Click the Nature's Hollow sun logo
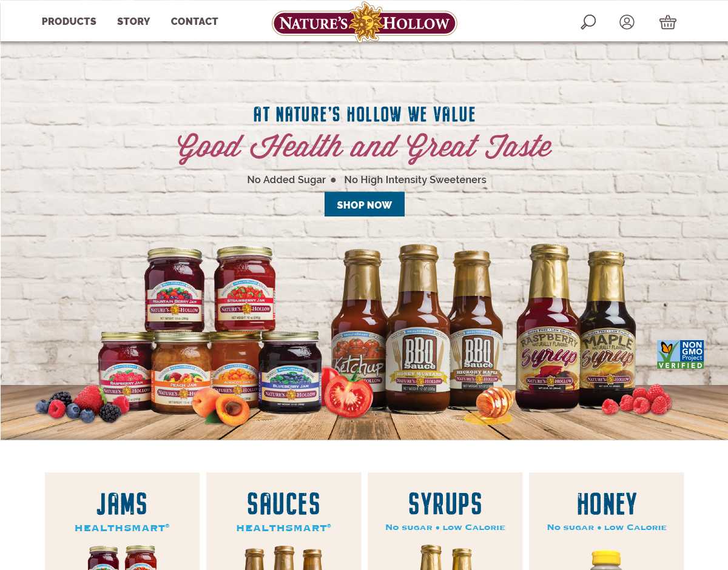 tap(364, 22)
